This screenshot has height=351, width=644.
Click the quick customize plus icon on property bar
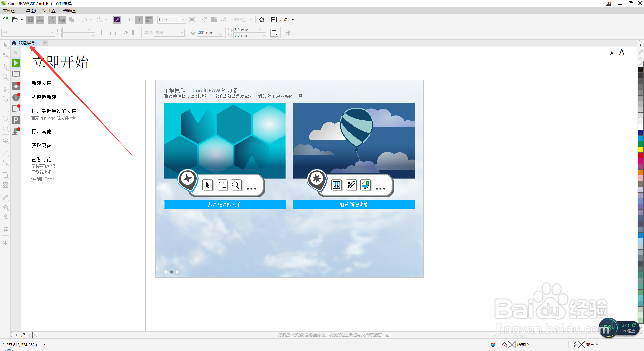[288, 33]
